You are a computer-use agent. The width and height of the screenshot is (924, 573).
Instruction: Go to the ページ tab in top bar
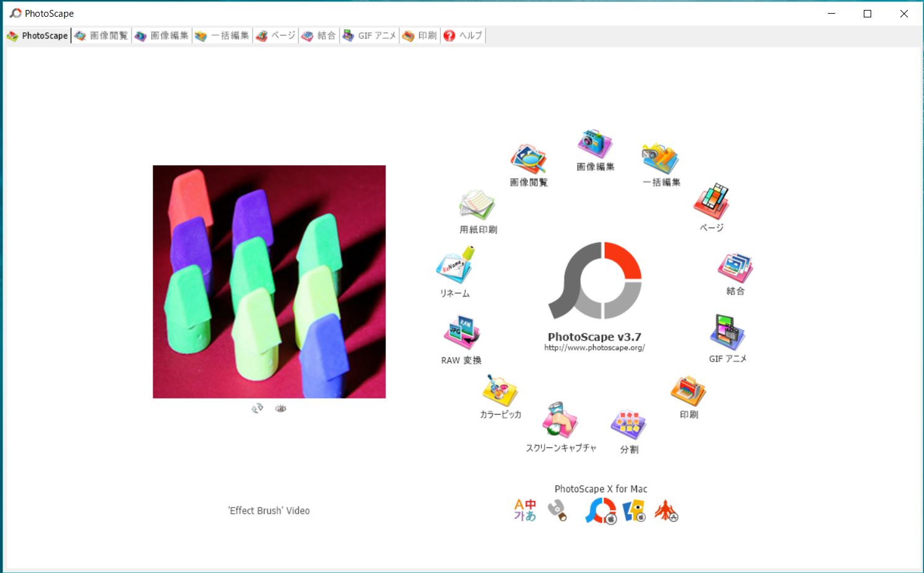(276, 36)
